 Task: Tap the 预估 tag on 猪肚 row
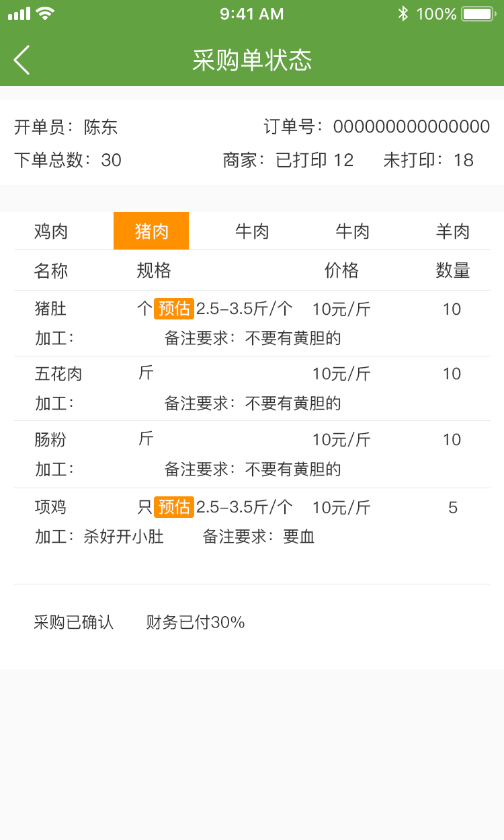point(174,309)
